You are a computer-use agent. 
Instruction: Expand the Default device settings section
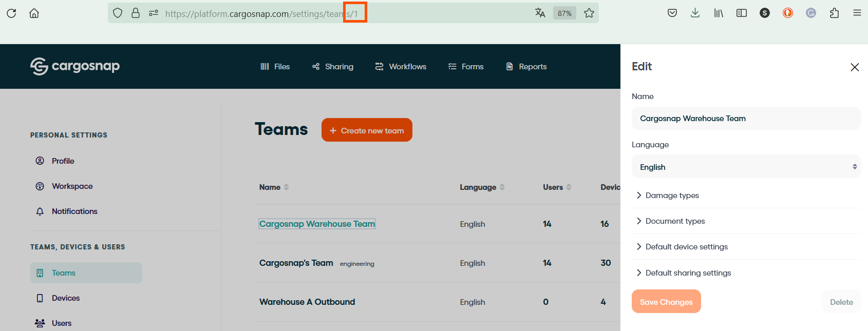coord(746,247)
